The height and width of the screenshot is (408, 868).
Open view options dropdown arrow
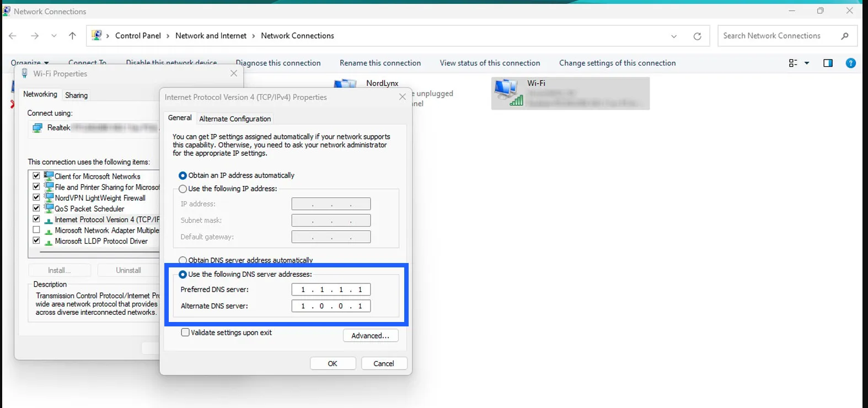click(807, 63)
